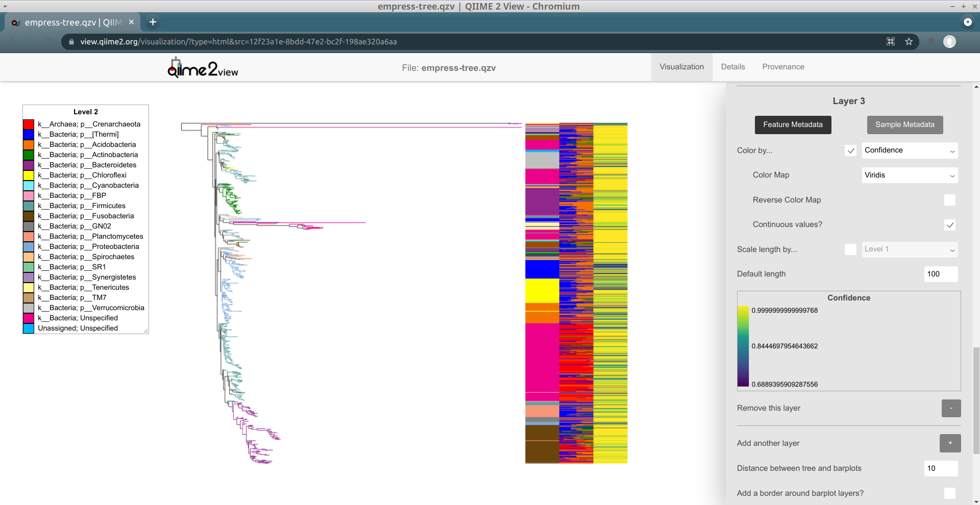Screen dimensions: 980x505
Task: Enable a border around barplot layers
Action: [949, 493]
